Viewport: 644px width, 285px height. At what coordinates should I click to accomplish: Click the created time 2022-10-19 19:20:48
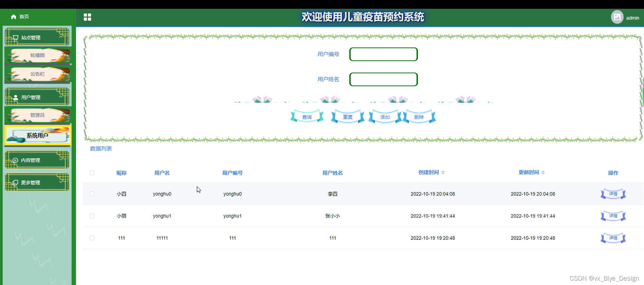433,238
